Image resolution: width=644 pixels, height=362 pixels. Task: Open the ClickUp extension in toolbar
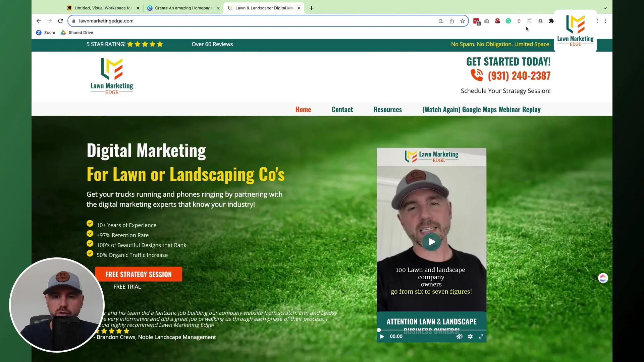519,21
